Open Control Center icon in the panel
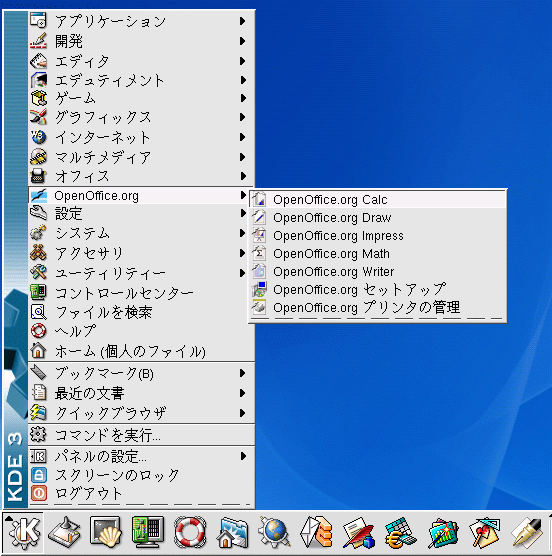This screenshot has width=552, height=556. [x=148, y=531]
